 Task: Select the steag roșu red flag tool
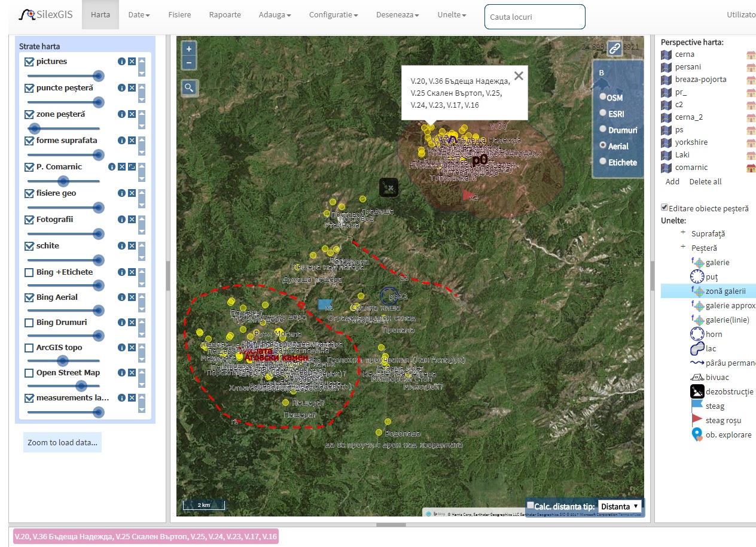(697, 420)
